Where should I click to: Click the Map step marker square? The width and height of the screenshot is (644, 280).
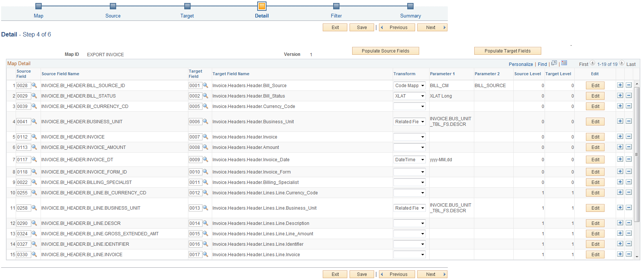[38, 6]
